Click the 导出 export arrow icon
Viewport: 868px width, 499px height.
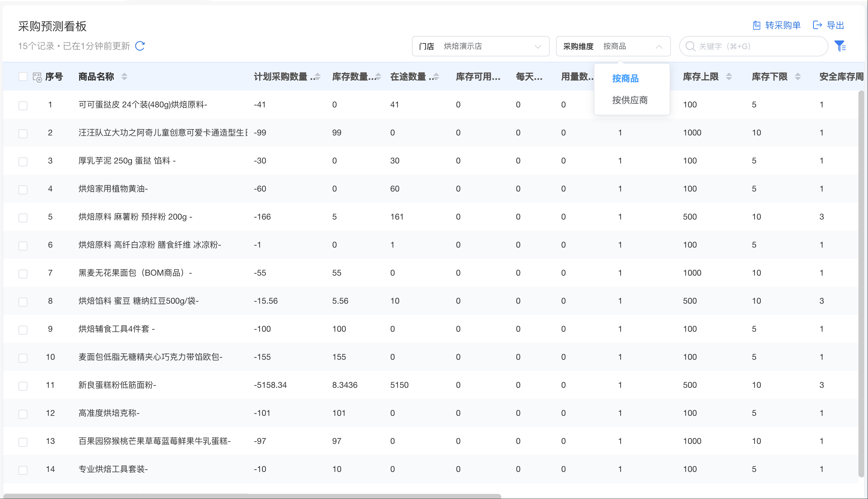pyautogui.click(x=817, y=25)
